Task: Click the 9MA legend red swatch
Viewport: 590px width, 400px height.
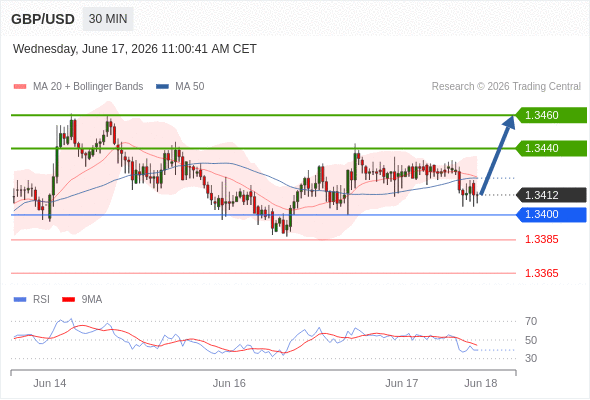Action: 68,300
